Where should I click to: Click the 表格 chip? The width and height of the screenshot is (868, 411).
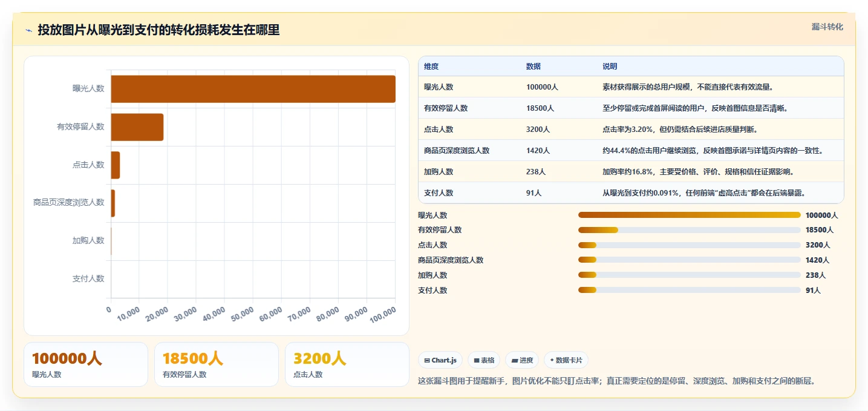pos(484,360)
